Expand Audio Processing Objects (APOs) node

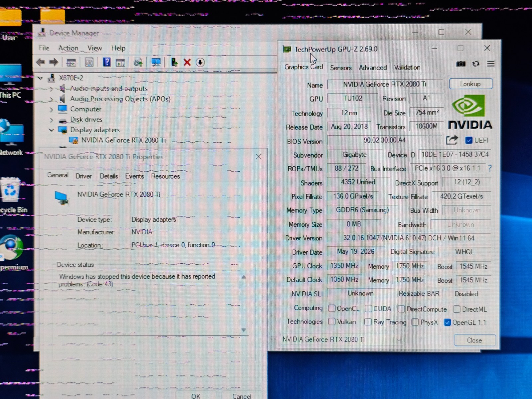coord(51,99)
